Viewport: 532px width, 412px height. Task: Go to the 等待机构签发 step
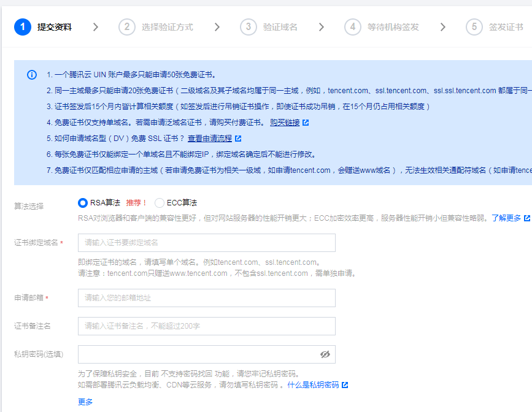[x=393, y=27]
